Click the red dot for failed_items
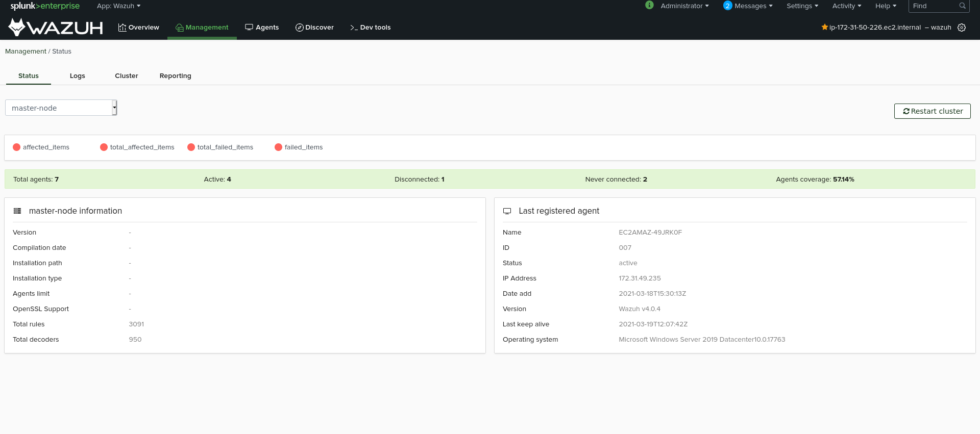 (278, 147)
